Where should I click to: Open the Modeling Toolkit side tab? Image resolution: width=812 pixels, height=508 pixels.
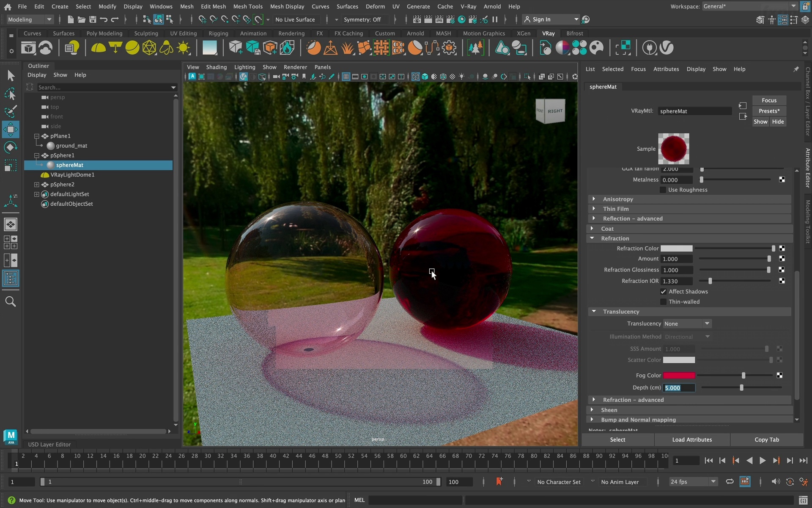(807, 221)
